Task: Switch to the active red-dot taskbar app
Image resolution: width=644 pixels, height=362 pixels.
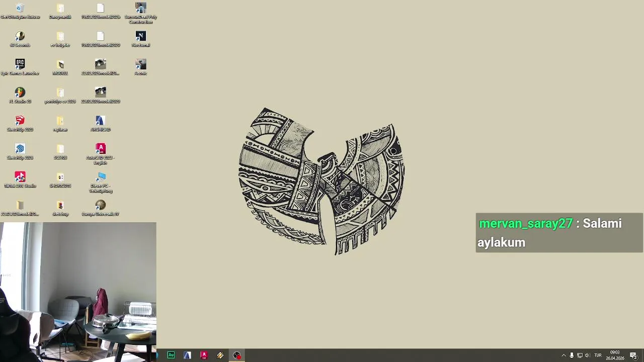Action: coord(236,355)
